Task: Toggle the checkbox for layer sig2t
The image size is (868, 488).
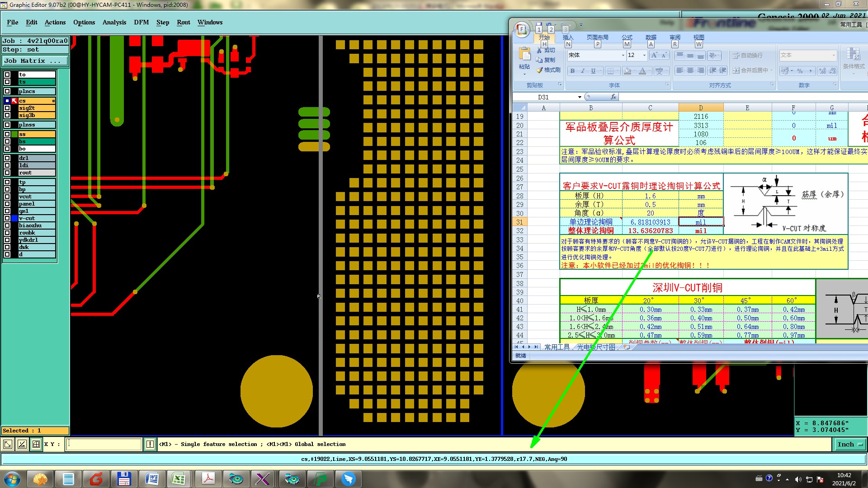Action: [7, 108]
